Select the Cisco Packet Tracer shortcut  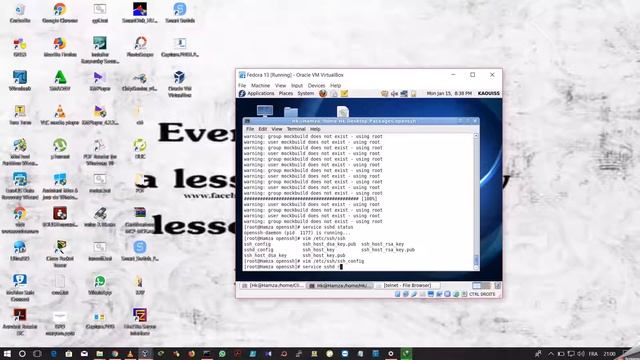(60, 253)
